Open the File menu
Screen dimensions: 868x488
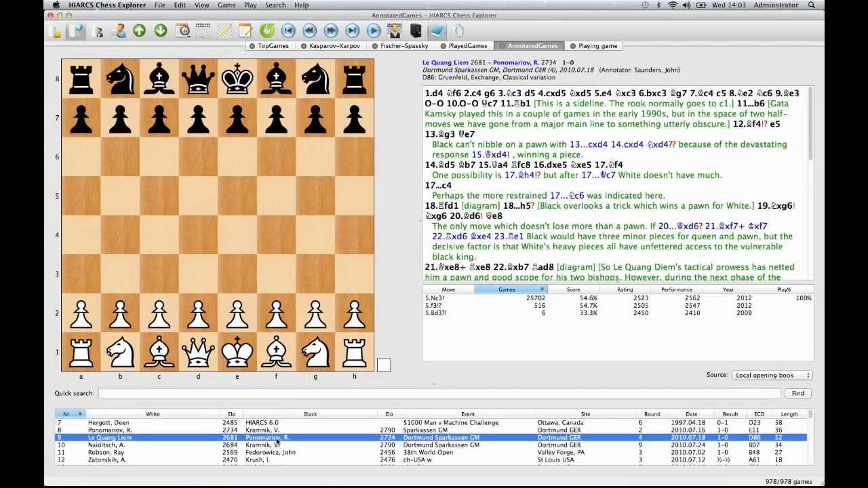(159, 5)
